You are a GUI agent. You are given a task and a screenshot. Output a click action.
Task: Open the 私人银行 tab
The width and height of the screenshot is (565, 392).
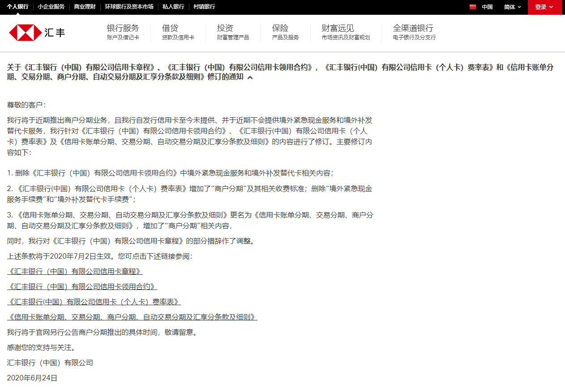click(x=173, y=7)
